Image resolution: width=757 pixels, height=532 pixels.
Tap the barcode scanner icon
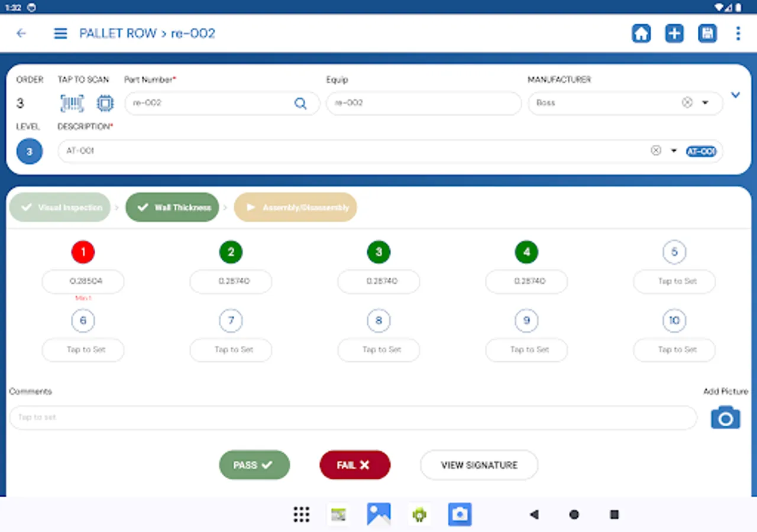click(72, 103)
